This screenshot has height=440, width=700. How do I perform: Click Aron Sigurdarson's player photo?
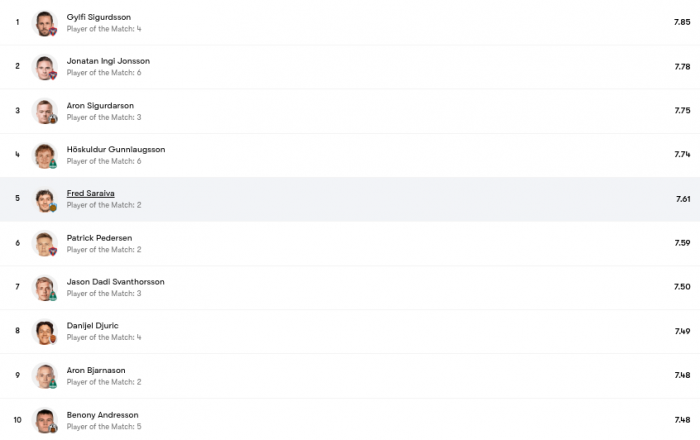click(x=45, y=111)
